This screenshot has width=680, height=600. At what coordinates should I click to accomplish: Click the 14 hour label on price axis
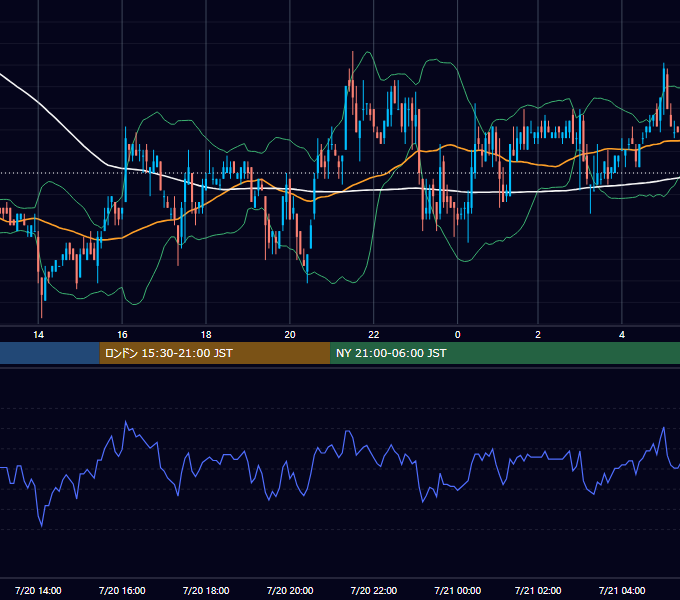click(39, 334)
